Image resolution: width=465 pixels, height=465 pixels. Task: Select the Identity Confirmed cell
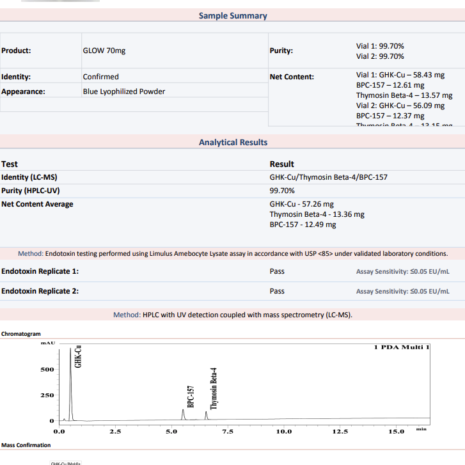(x=101, y=77)
